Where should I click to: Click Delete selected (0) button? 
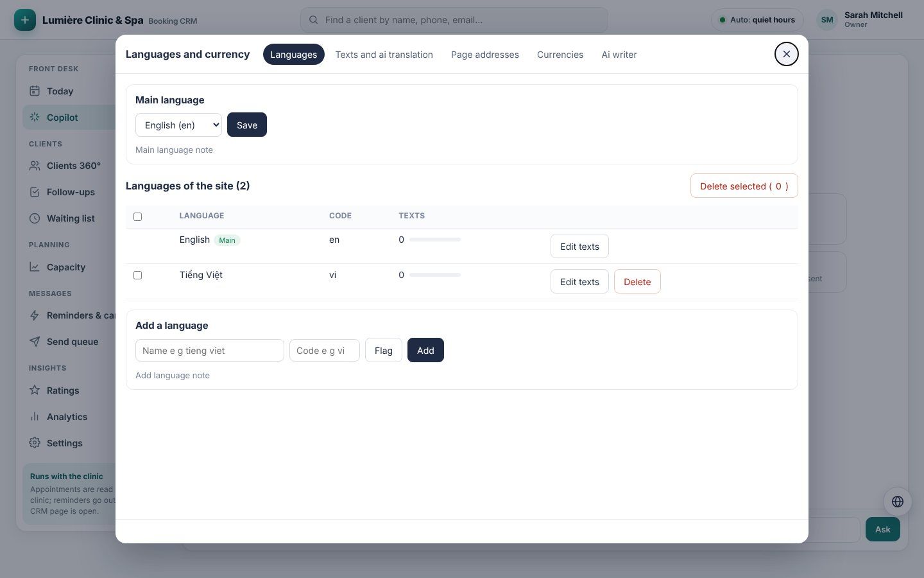coord(744,186)
